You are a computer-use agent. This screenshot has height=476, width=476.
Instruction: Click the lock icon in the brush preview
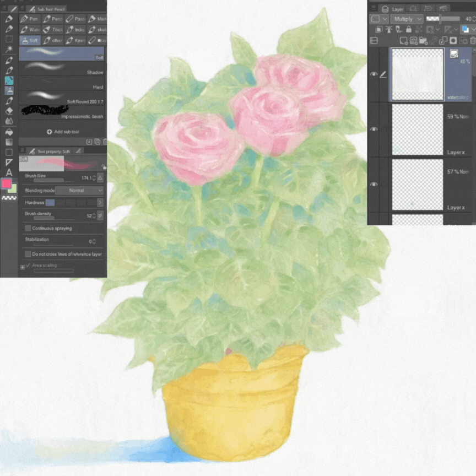click(x=104, y=167)
